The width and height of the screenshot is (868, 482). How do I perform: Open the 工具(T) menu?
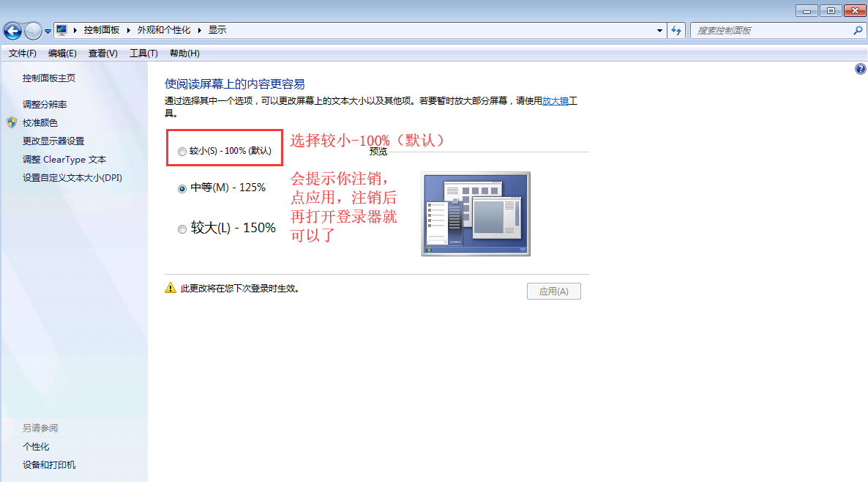[143, 53]
